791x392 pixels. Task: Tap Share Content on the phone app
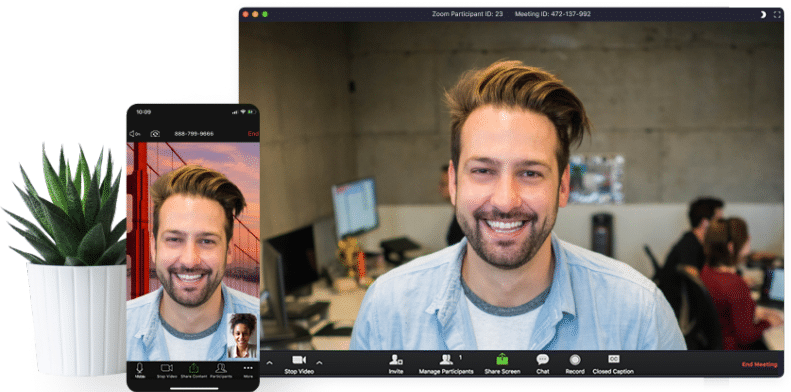pyautogui.click(x=193, y=370)
